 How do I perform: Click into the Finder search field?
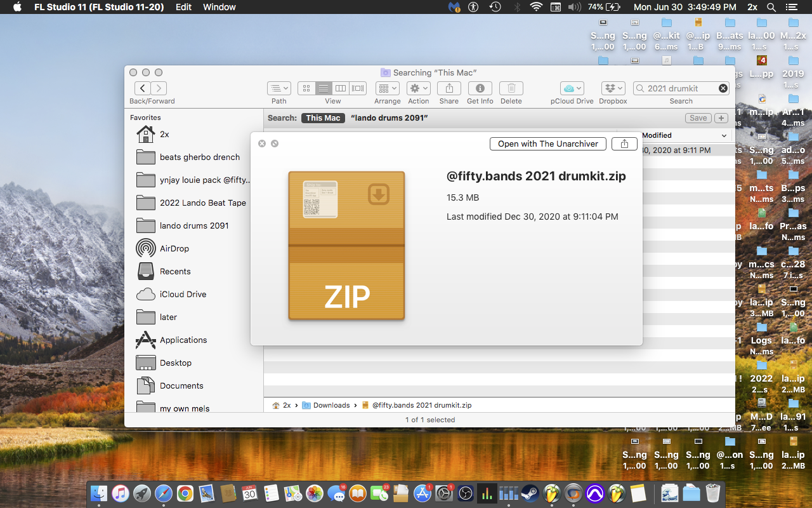pyautogui.click(x=681, y=88)
